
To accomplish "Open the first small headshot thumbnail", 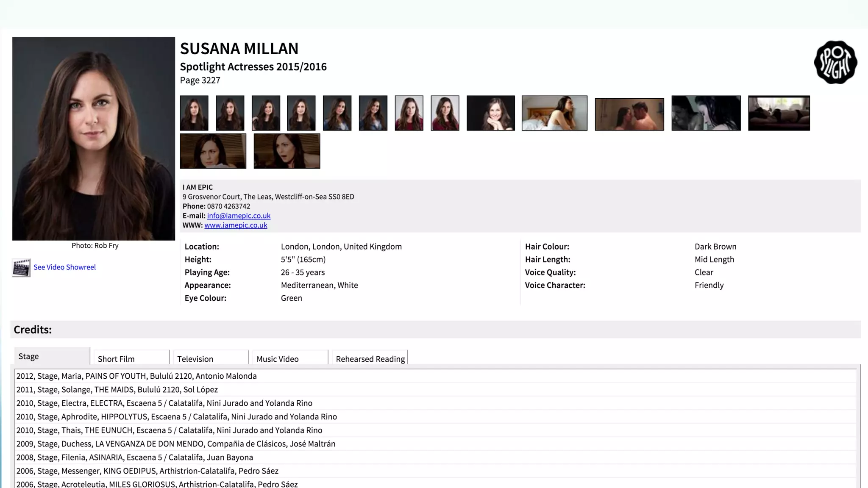I will (x=194, y=113).
